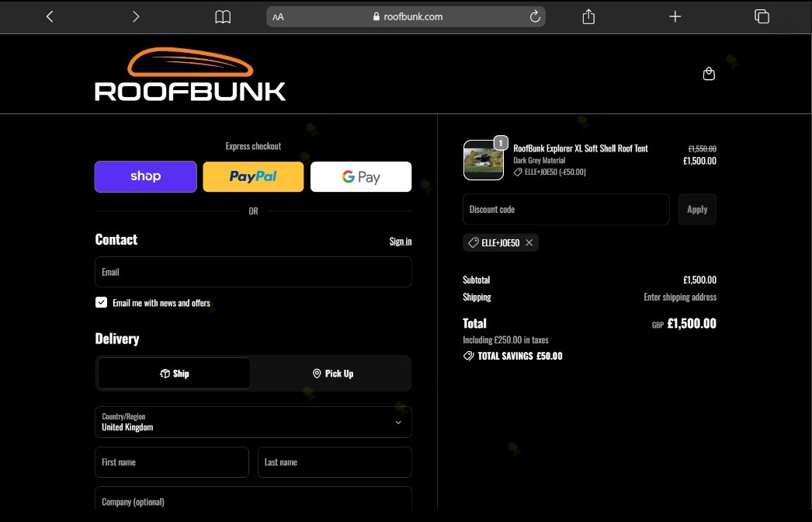Reload the roofbunk.com page
The width and height of the screenshot is (812, 522).
535,16
